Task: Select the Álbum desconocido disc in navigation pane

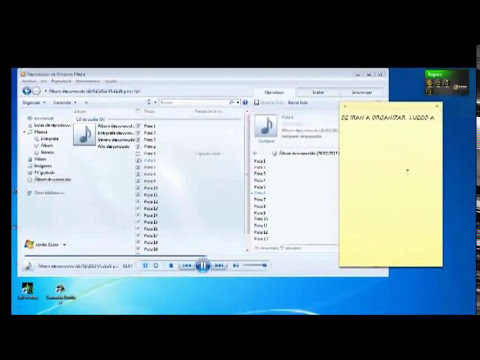Action: pyautogui.click(x=49, y=179)
